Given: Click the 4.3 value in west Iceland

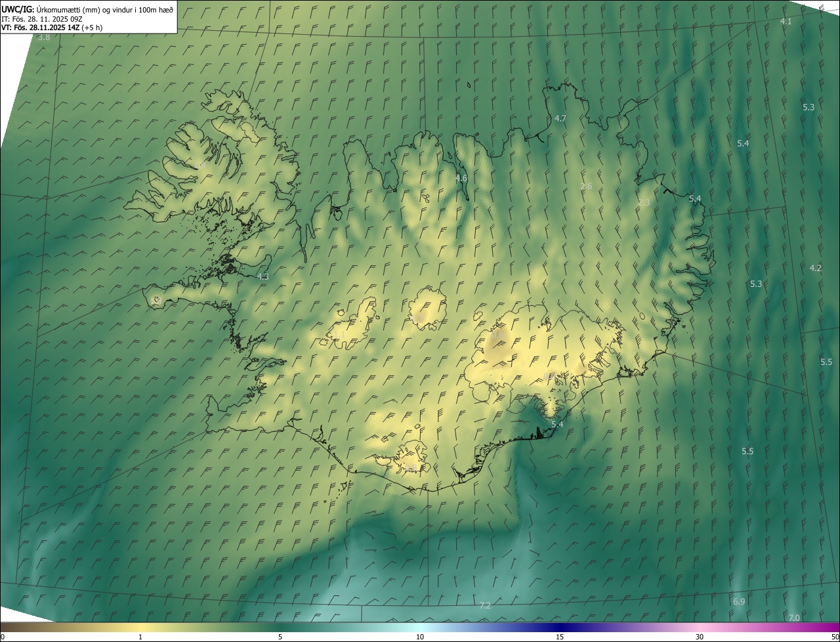Looking at the screenshot, I should pyautogui.click(x=262, y=277).
